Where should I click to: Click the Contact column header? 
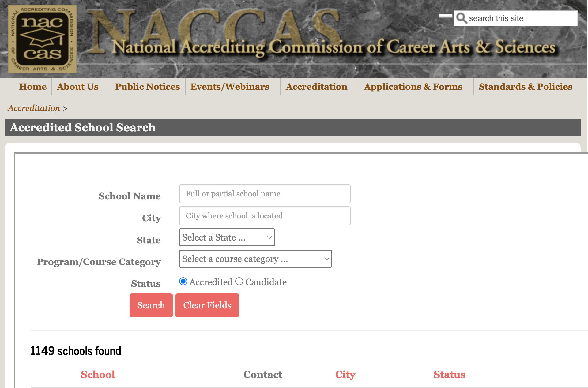[x=263, y=375]
